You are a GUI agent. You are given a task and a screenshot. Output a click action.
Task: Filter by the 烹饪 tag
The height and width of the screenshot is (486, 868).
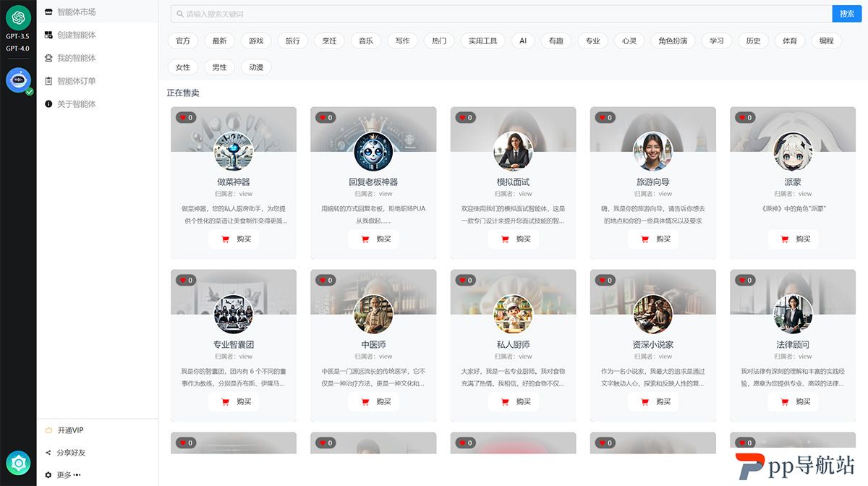(x=329, y=41)
